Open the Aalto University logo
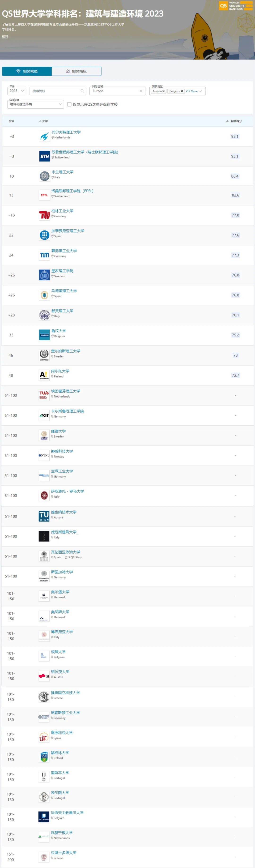 (44, 375)
